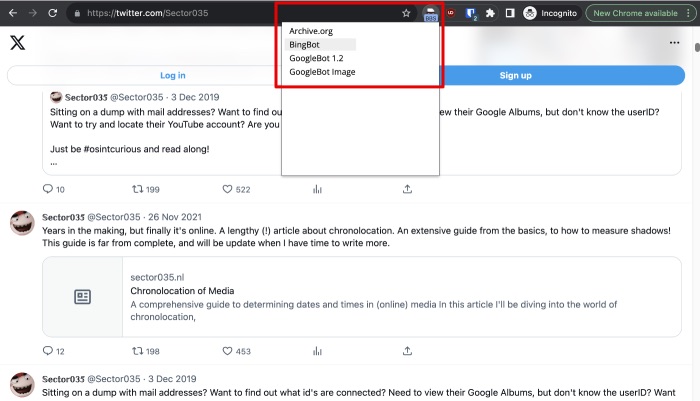The image size is (700, 401).
Task: Share the tweet with 453 likes
Action: (x=407, y=351)
